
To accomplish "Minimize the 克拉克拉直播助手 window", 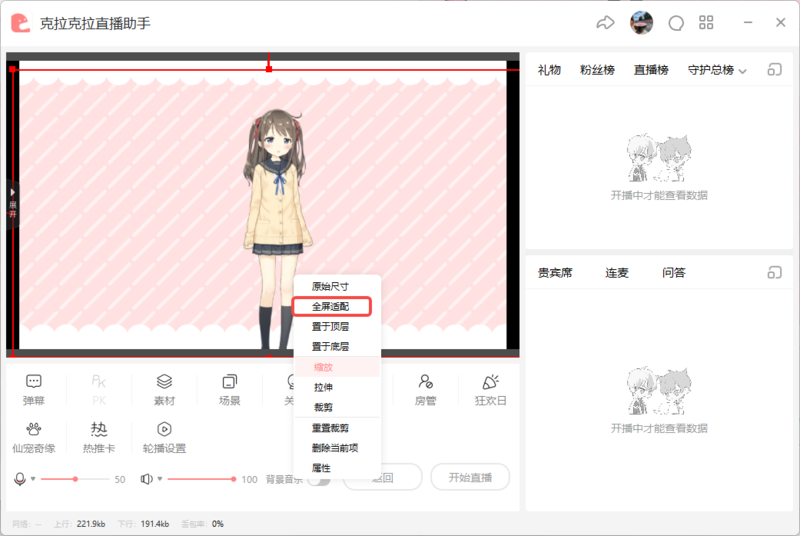I will pyautogui.click(x=748, y=22).
